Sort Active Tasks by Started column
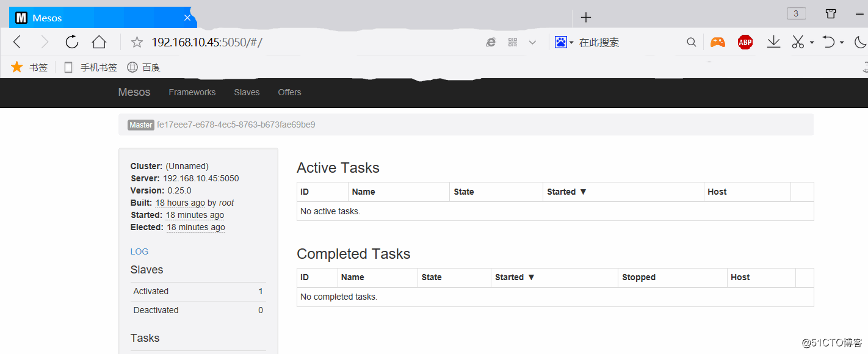The image size is (868, 354). tap(566, 192)
